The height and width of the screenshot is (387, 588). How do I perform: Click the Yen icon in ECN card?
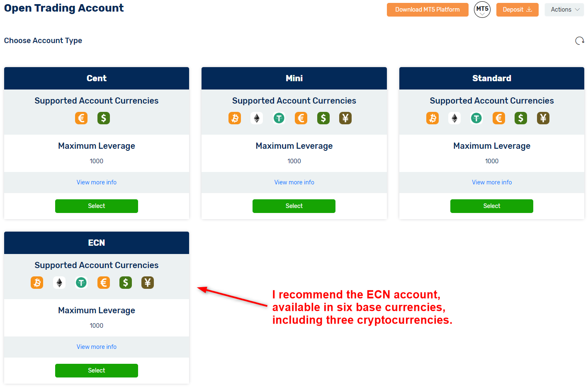pyautogui.click(x=148, y=283)
